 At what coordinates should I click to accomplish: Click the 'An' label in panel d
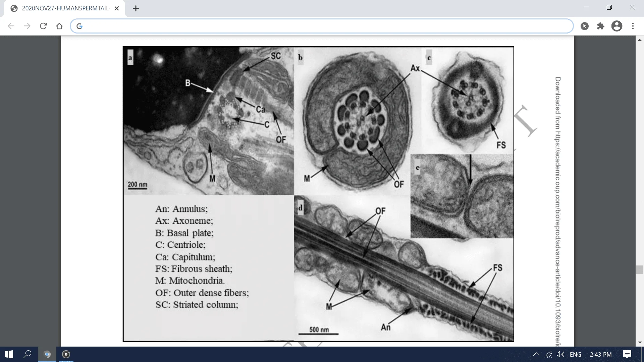pyautogui.click(x=386, y=327)
